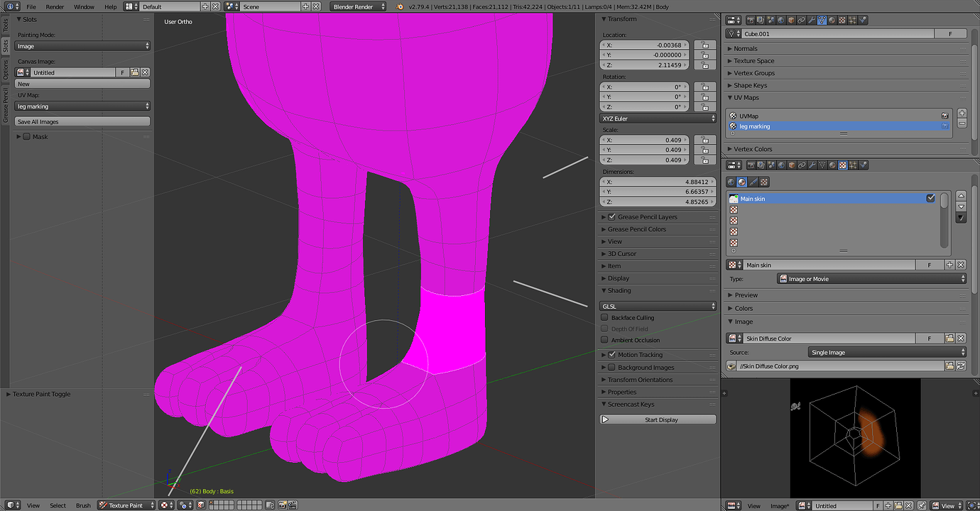Screen dimensions: 980x511
Task: Enable Background Images checkbox
Action: coord(612,368)
